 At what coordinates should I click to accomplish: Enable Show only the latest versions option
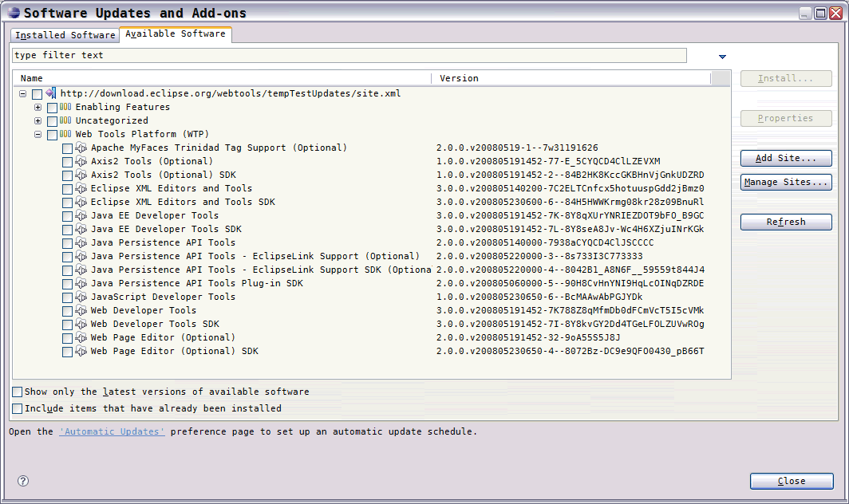(18, 392)
